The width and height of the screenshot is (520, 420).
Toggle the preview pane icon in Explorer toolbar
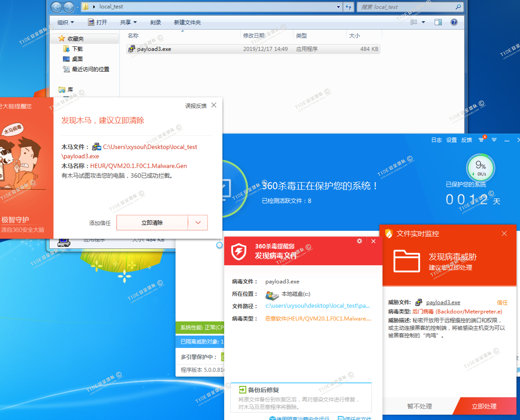[438, 22]
